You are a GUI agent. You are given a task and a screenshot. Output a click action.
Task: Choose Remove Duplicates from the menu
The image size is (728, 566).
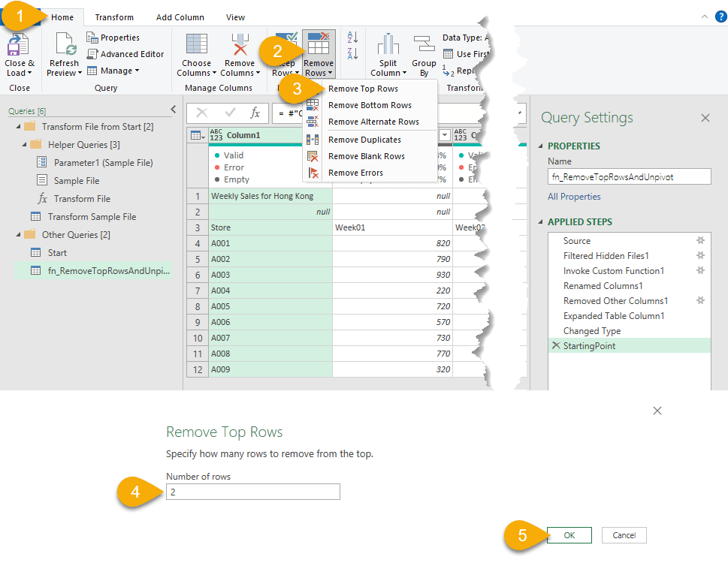(364, 140)
